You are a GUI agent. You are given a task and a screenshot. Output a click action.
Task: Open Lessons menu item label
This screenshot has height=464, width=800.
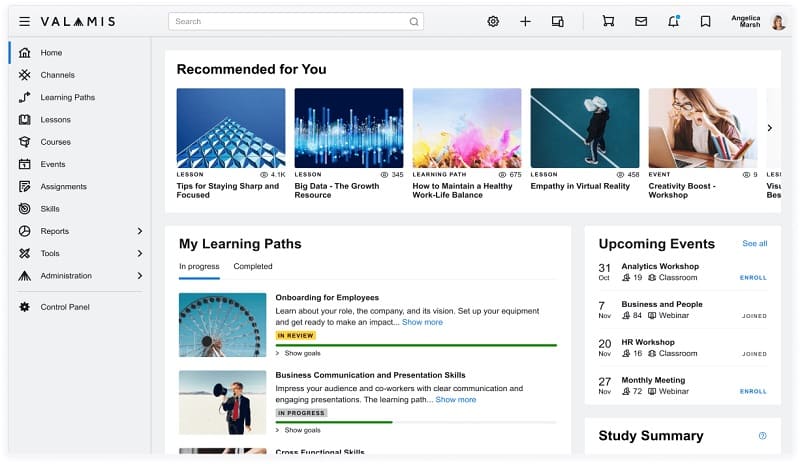coord(56,119)
